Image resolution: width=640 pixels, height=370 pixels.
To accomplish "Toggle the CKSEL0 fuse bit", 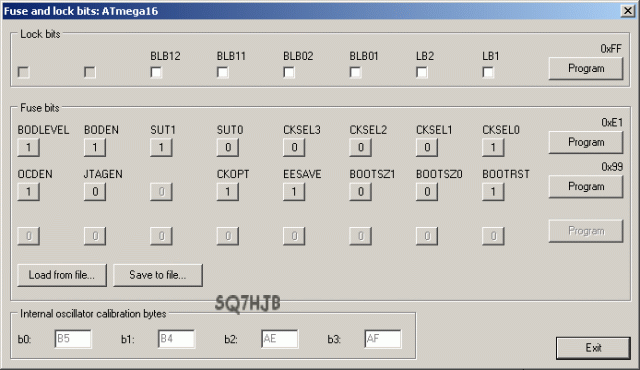I will pyautogui.click(x=493, y=147).
